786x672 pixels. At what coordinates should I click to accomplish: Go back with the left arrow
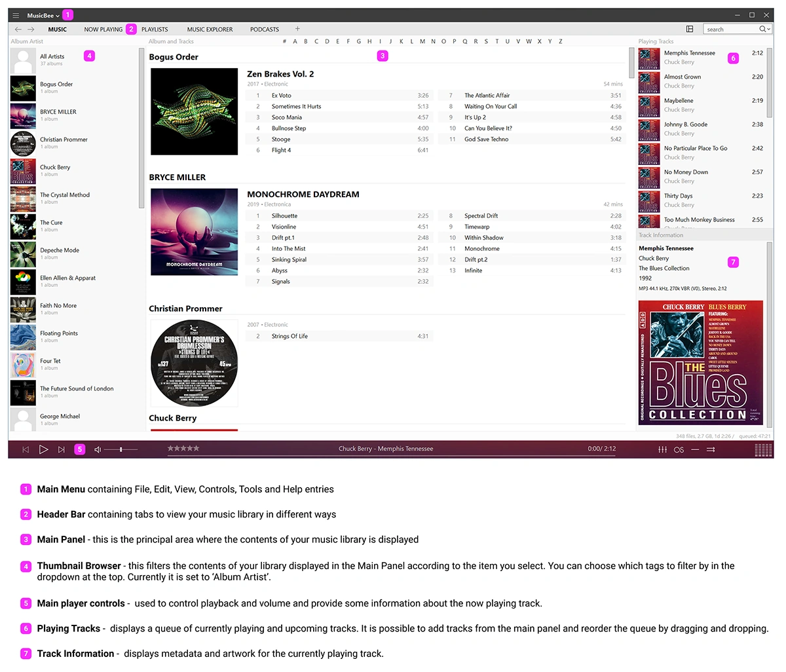point(18,29)
